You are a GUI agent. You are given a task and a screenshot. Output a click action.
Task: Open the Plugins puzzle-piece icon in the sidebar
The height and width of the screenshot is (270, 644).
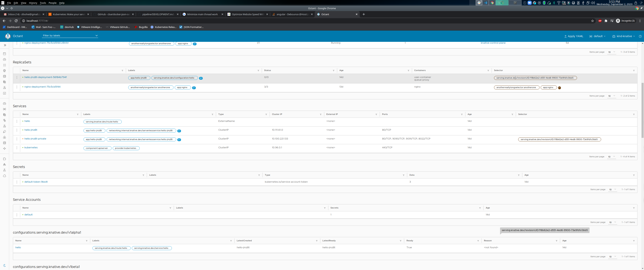(4, 159)
